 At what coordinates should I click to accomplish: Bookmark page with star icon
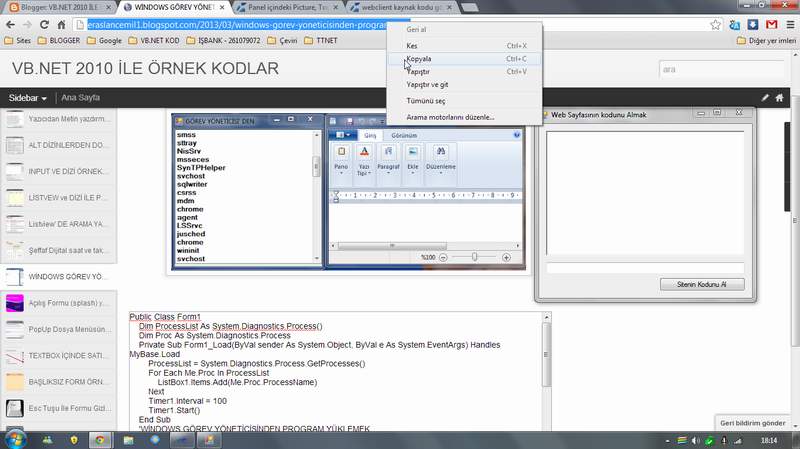pos(715,24)
